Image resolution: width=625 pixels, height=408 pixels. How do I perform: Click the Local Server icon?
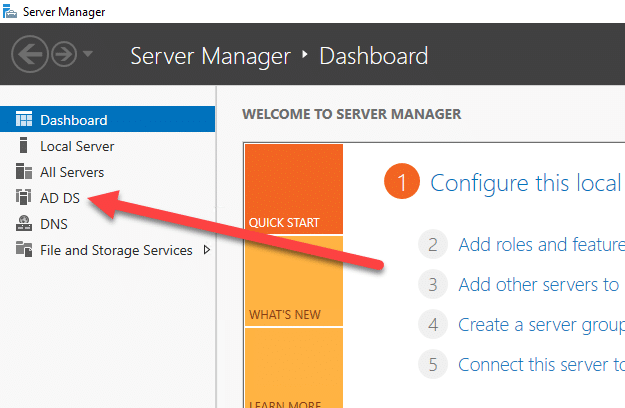pyautogui.click(x=24, y=145)
